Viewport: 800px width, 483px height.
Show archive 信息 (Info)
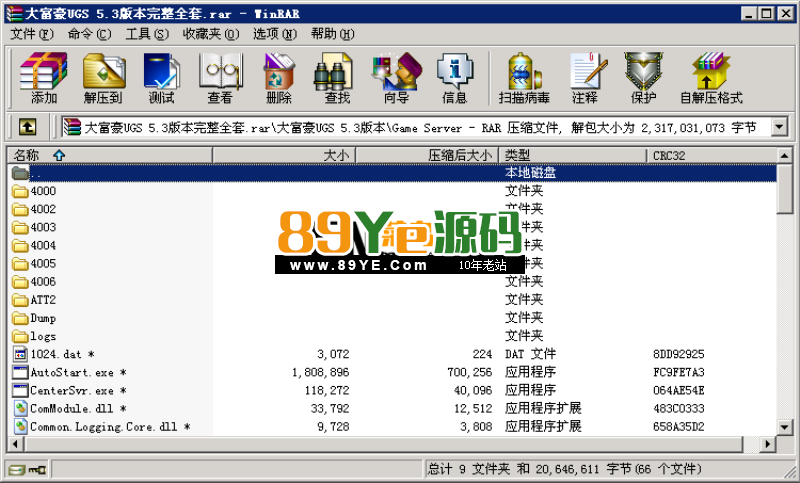pyautogui.click(x=455, y=78)
